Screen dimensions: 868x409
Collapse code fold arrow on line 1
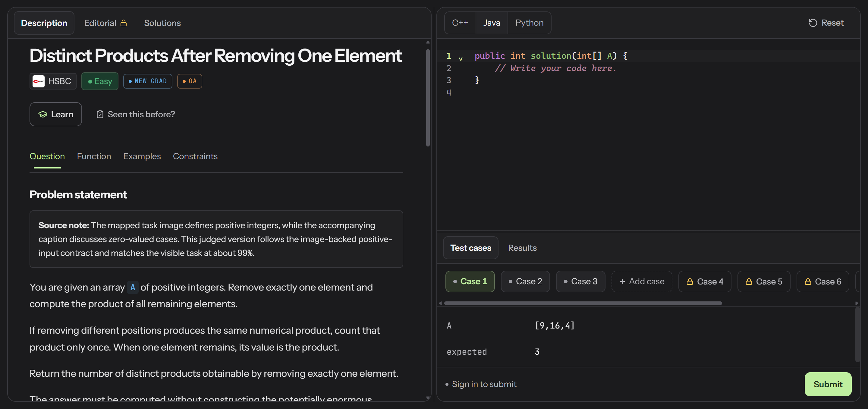pos(461,59)
